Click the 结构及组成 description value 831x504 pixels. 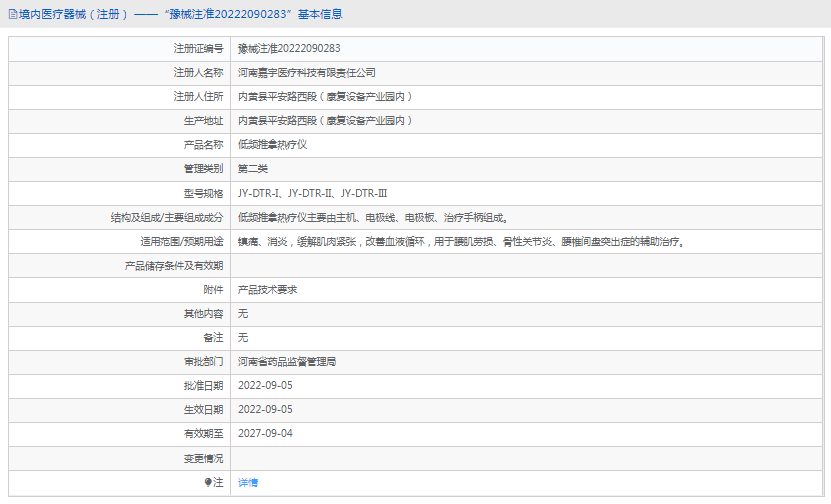(x=373, y=217)
